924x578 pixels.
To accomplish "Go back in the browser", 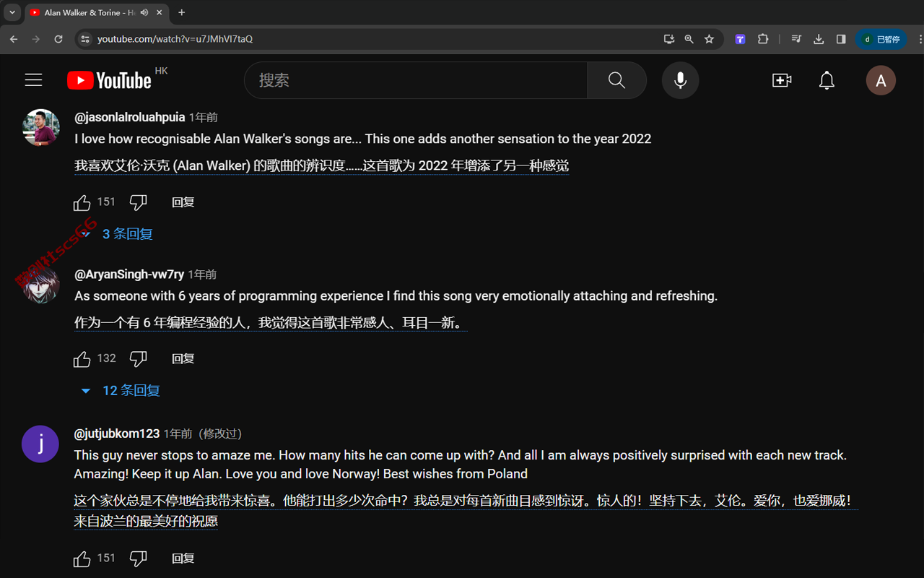I will pyautogui.click(x=14, y=39).
